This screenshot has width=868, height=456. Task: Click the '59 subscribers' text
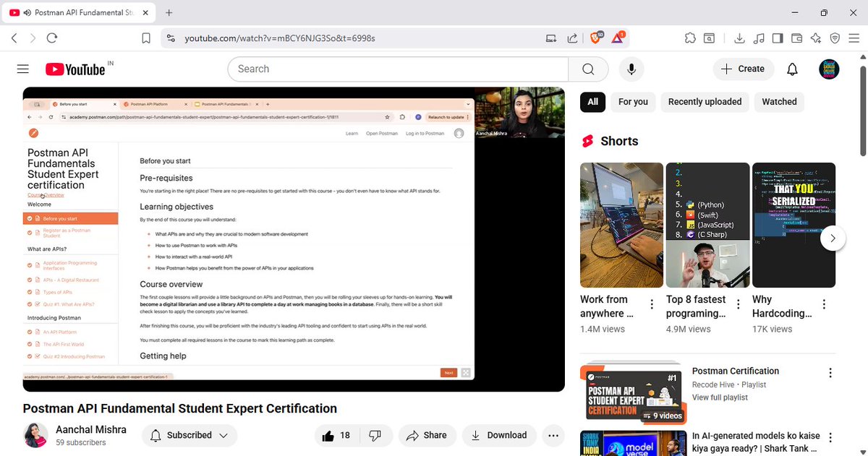(81, 442)
